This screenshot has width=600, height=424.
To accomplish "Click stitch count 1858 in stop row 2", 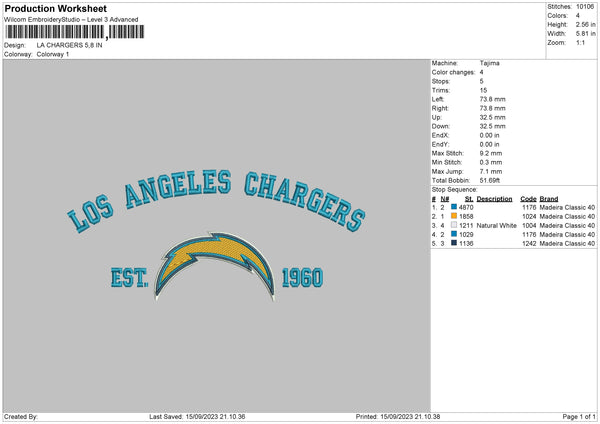I will click(x=466, y=217).
